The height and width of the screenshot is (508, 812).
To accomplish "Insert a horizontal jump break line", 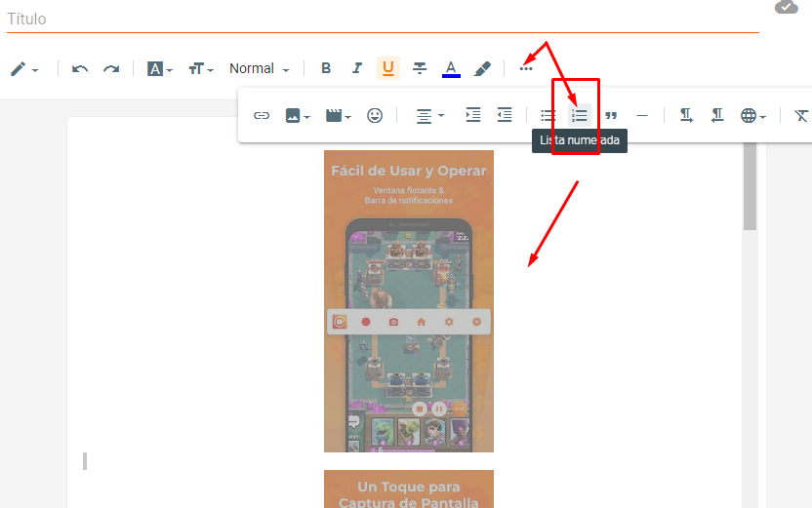I will click(642, 116).
